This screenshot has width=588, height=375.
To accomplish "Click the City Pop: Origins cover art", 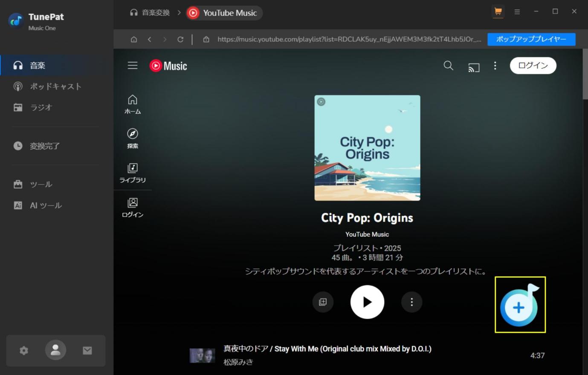I will tap(367, 148).
